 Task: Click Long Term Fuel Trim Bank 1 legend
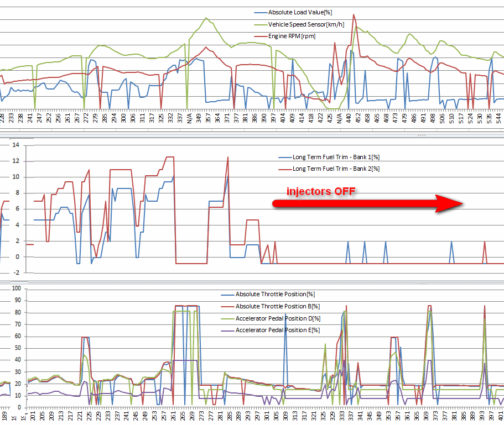[329, 158]
